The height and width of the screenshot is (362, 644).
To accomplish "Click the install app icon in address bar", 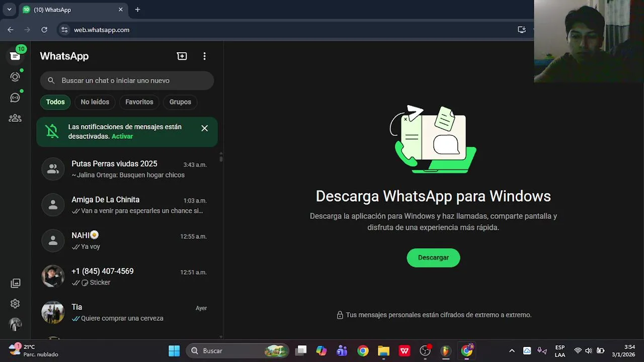I will coord(522,30).
